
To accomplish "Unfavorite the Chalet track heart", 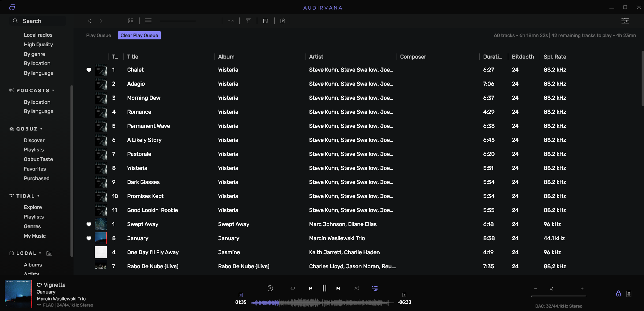I will point(89,70).
